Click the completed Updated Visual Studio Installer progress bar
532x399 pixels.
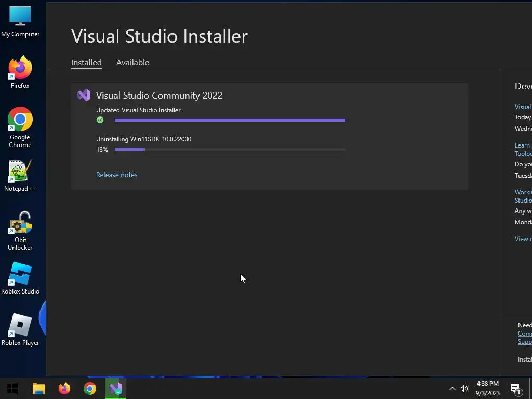230,120
